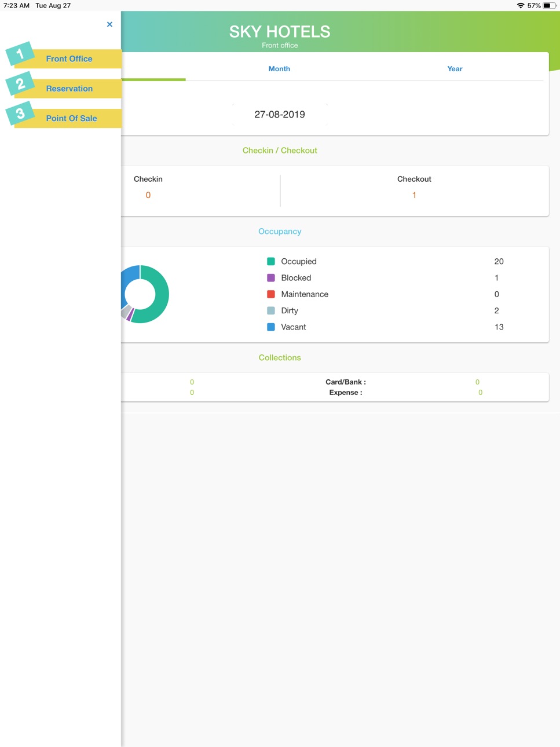This screenshot has width=560, height=747.
Task: Click the Checkin / Checkout heading
Action: tap(280, 151)
